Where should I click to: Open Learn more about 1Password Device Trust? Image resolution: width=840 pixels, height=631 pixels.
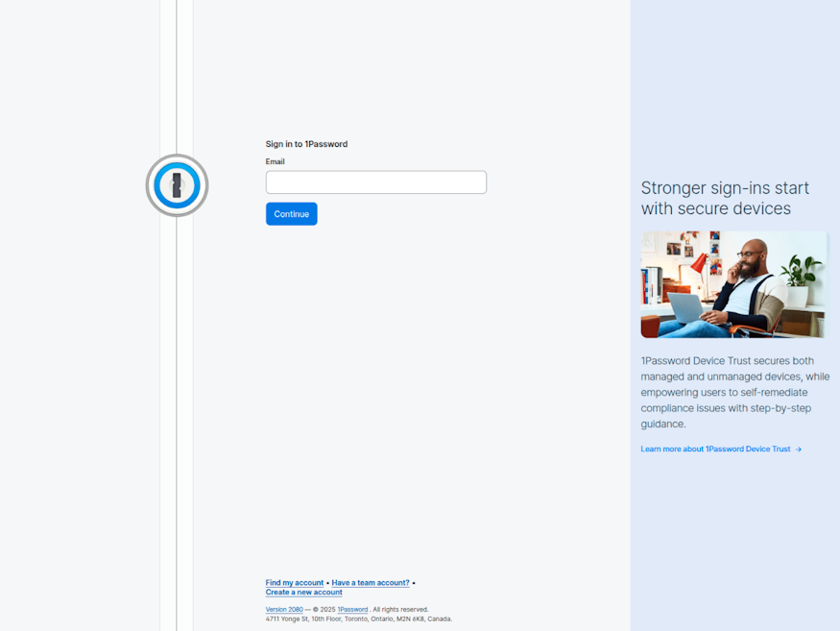714,449
